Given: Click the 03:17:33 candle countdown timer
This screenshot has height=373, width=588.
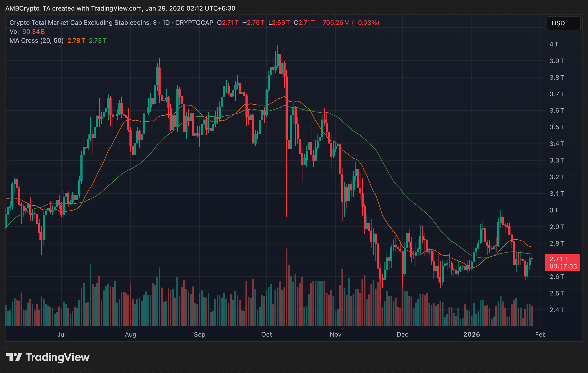Looking at the screenshot, I should [563, 266].
